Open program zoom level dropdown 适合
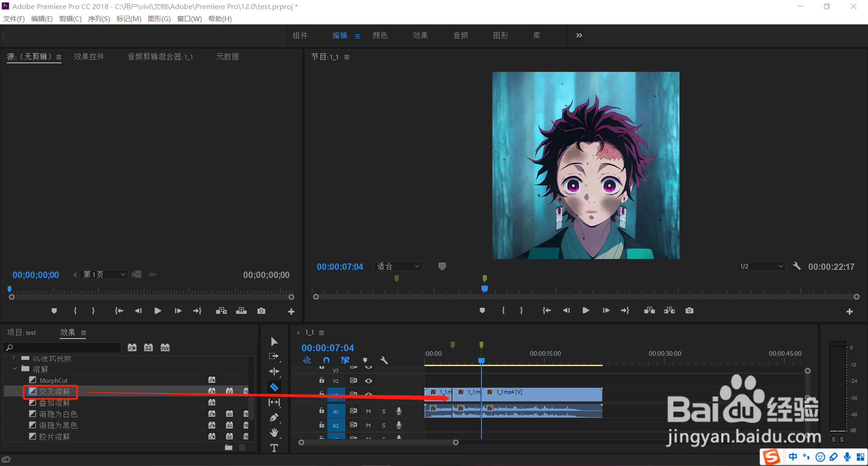Image resolution: width=868 pixels, height=466 pixels. (398, 266)
